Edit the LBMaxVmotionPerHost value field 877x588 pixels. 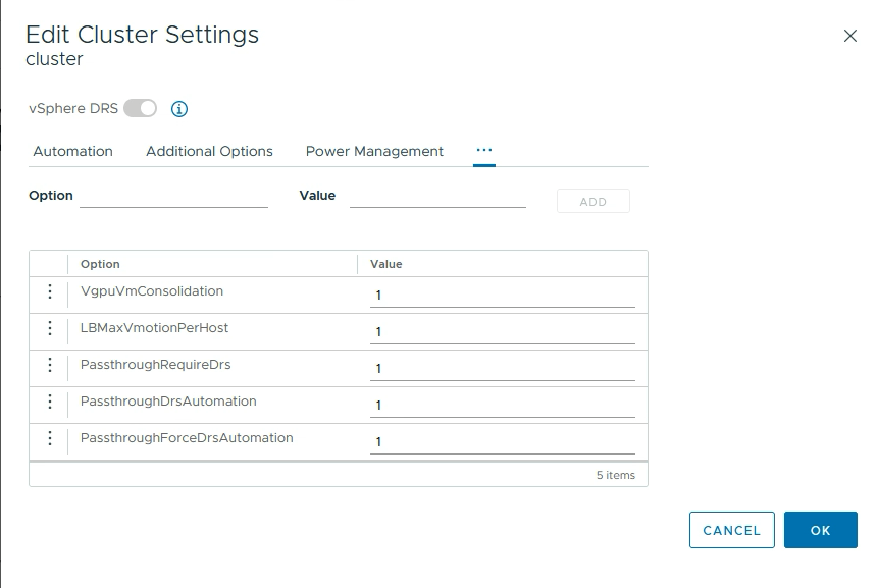[x=502, y=332]
